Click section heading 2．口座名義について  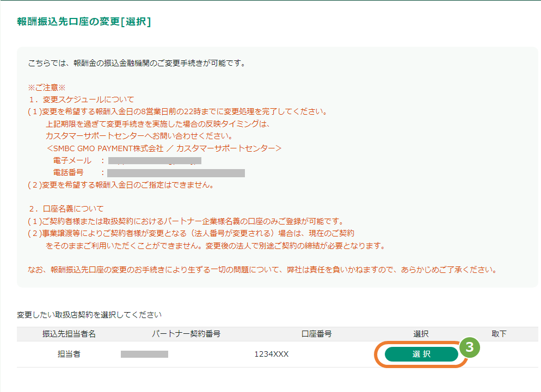[66, 209]
